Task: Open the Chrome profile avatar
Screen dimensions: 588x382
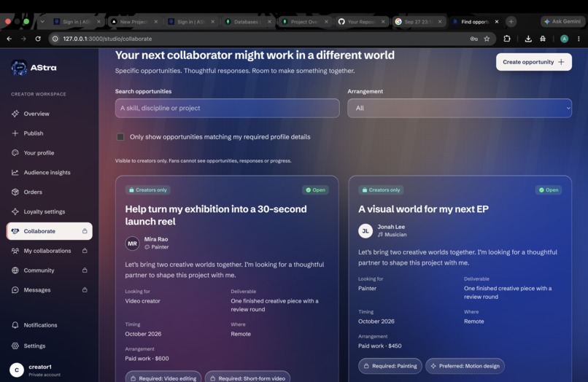Action: (564, 39)
